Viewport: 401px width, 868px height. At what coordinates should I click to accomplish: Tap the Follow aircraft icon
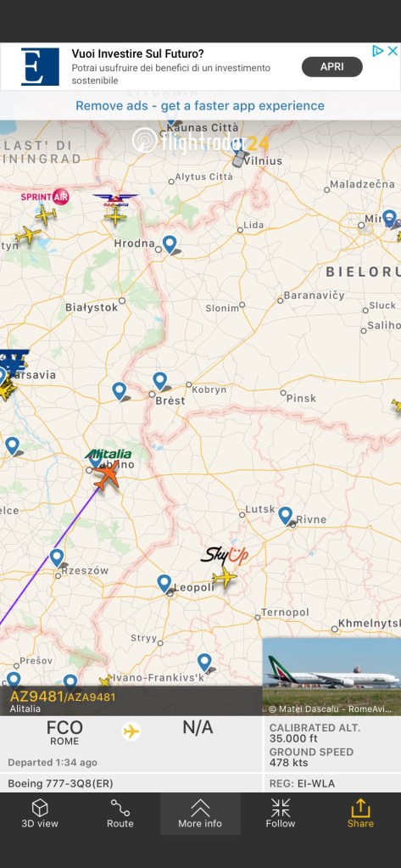pos(281,813)
